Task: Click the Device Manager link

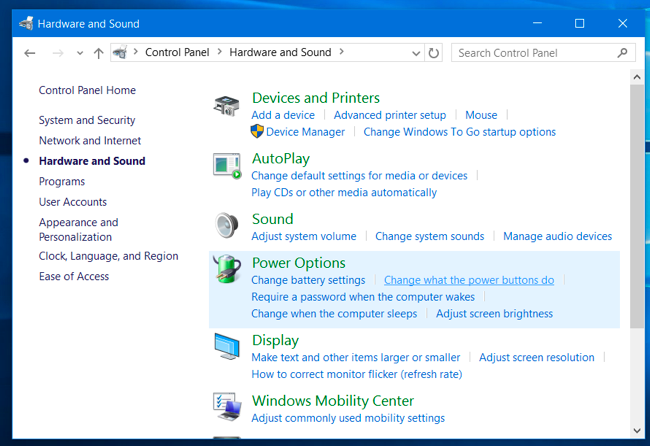Action: click(x=304, y=131)
